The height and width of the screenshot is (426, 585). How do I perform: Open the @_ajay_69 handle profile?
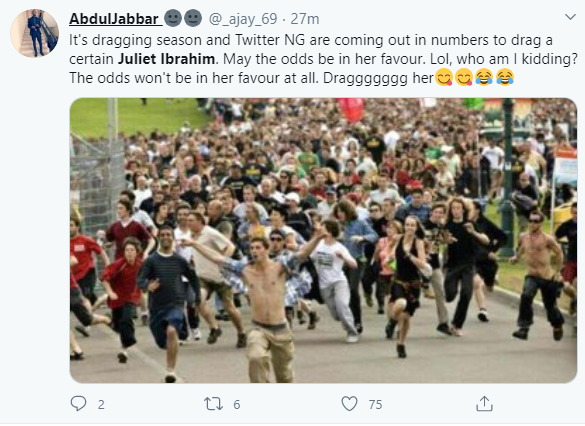pyautogui.click(x=243, y=19)
